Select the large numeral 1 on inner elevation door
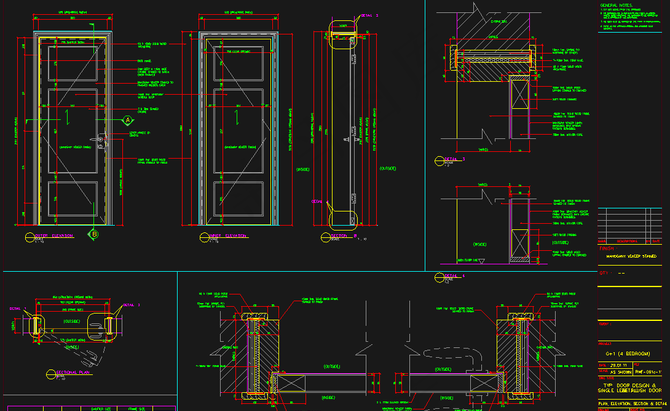The image size is (670, 411). click(x=236, y=117)
